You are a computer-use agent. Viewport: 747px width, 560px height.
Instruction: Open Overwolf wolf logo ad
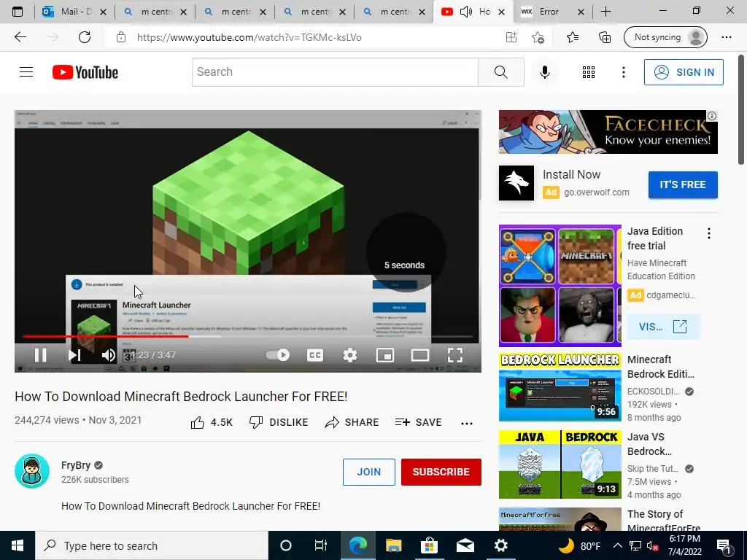point(516,183)
